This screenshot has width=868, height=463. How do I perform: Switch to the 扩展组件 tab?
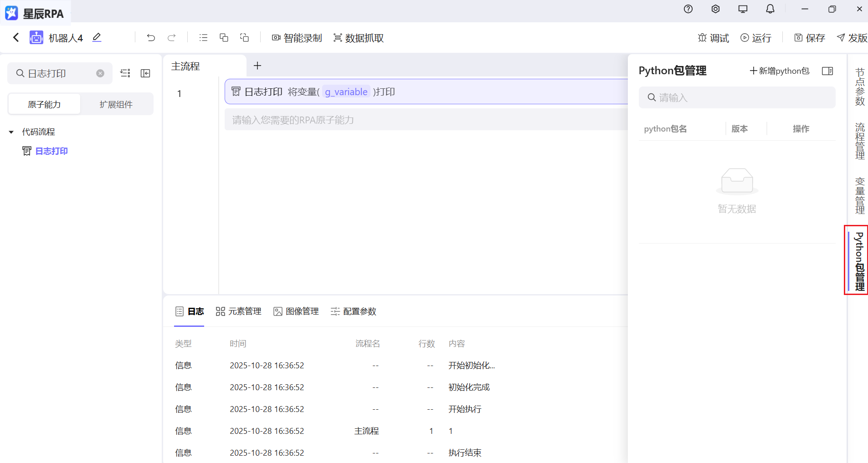(116, 104)
